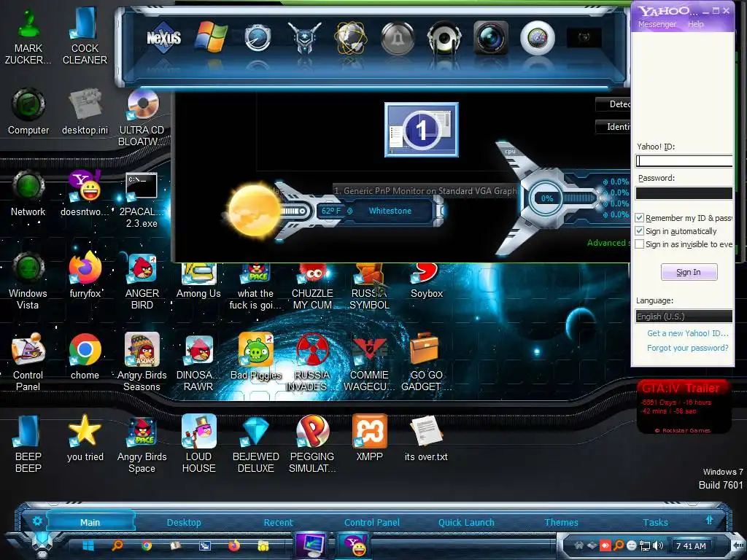This screenshot has width=747, height=560.
Task: Uncheck Sign in automatically
Action: click(x=640, y=231)
